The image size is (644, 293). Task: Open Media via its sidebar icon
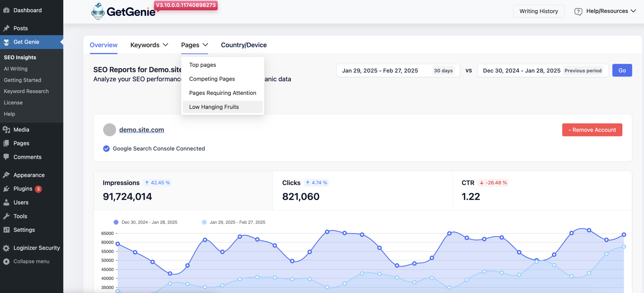(6, 130)
